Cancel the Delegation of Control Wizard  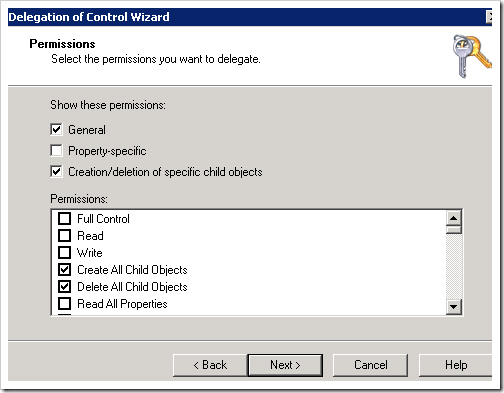coord(370,365)
